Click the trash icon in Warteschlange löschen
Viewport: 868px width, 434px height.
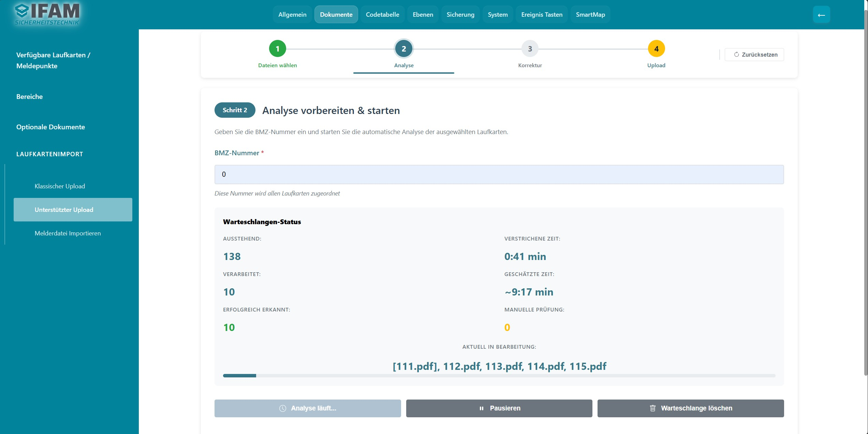tap(653, 408)
